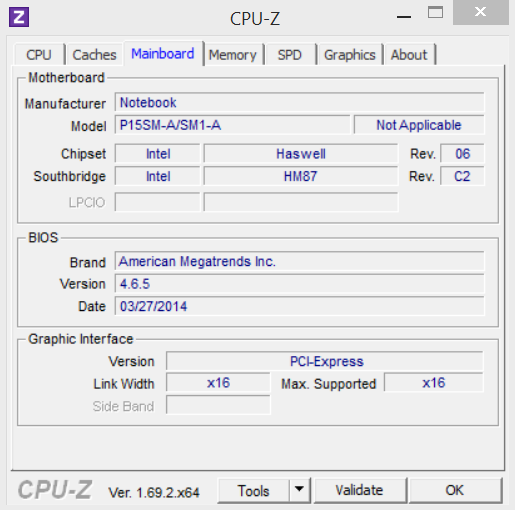Click the BIOS Brand American Megatrends field
This screenshot has height=510, width=515.
299,261
